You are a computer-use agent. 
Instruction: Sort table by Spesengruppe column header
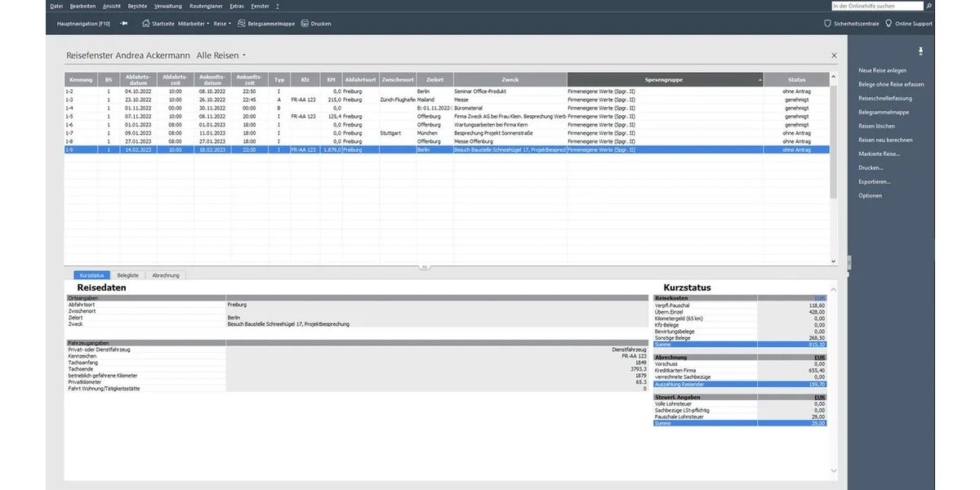662,80
